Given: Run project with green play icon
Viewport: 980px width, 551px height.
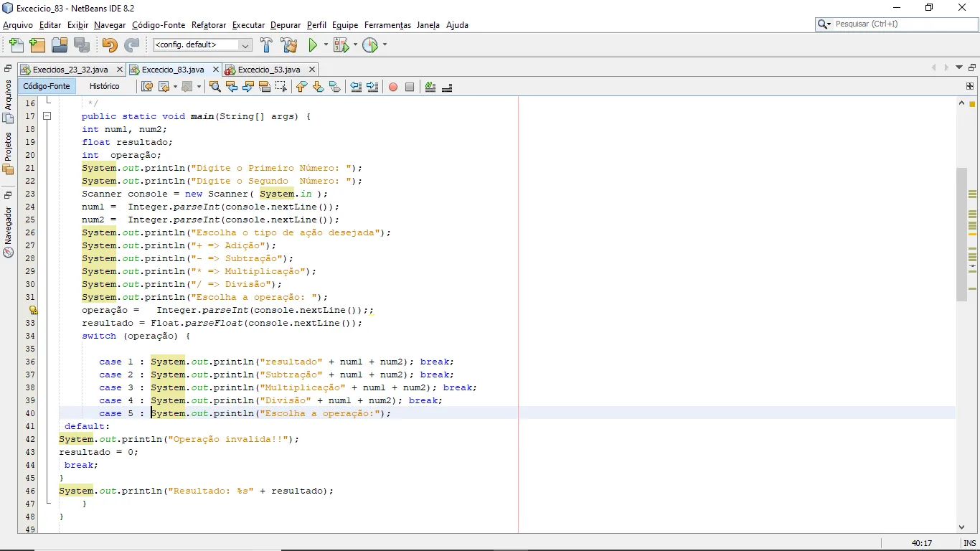Looking at the screenshot, I should pos(313,45).
